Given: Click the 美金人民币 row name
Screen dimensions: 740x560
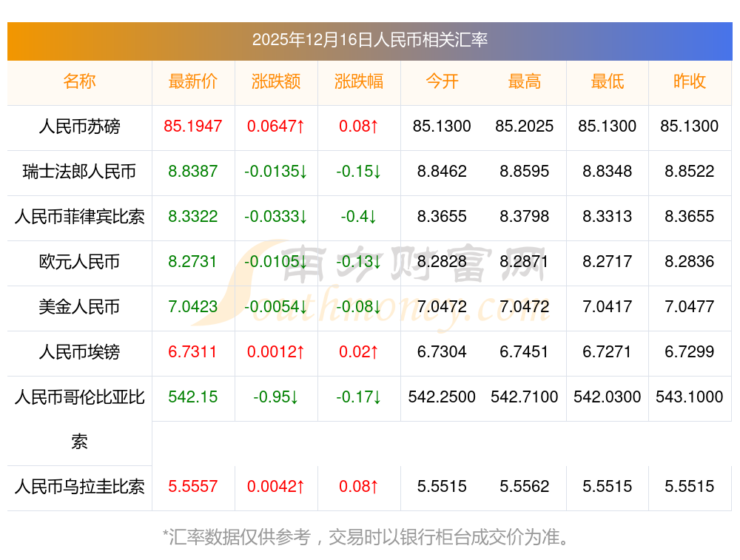Looking at the screenshot, I should point(79,307).
